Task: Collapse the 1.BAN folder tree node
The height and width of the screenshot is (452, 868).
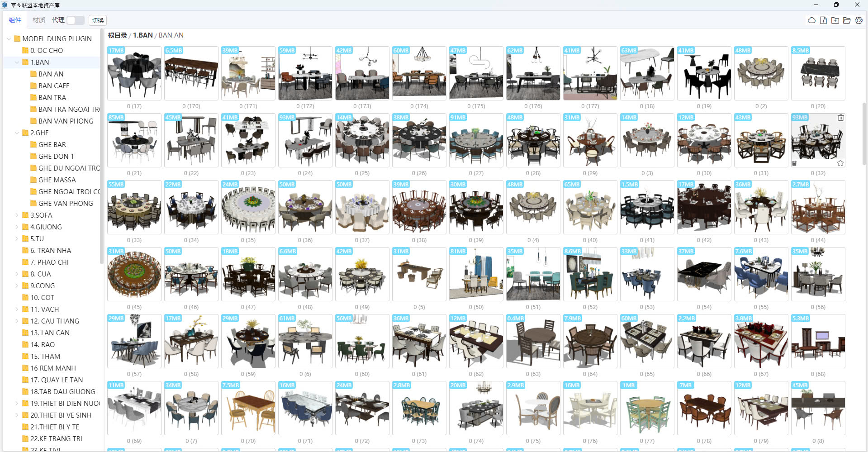Action: pos(17,62)
